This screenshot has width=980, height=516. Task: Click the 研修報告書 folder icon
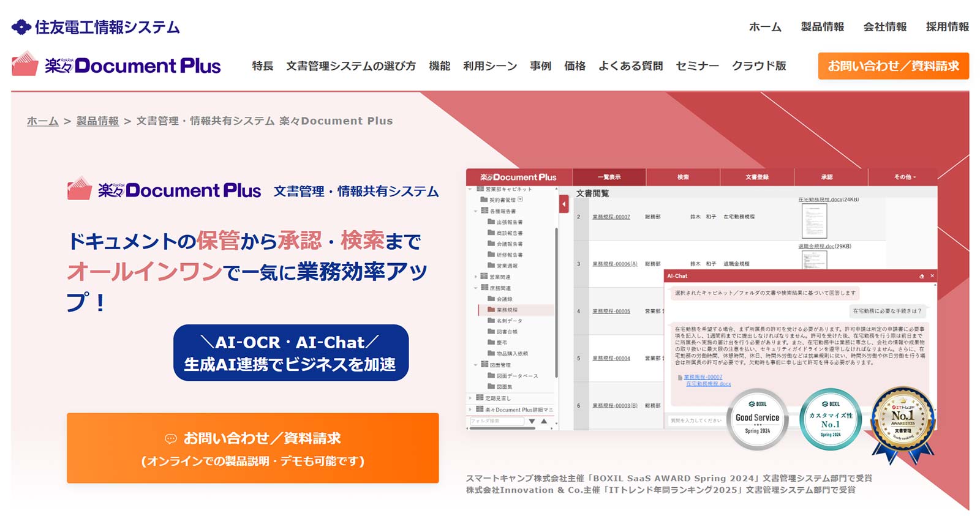point(491,255)
